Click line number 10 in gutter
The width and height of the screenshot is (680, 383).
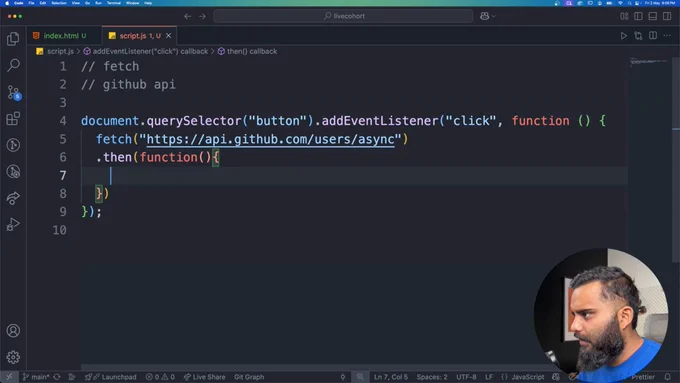point(59,230)
